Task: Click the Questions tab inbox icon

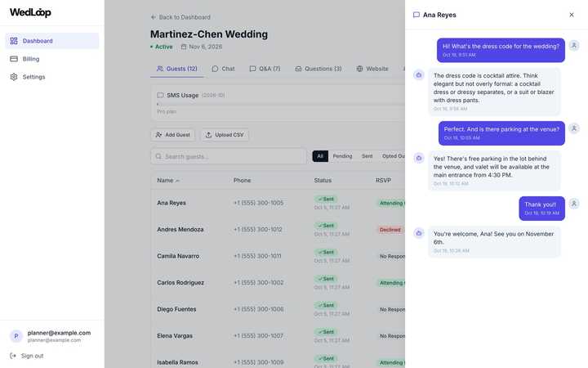Action: [298, 69]
